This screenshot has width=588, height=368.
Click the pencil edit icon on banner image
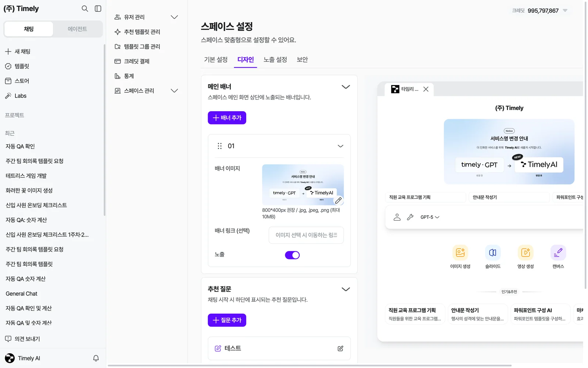click(x=338, y=201)
